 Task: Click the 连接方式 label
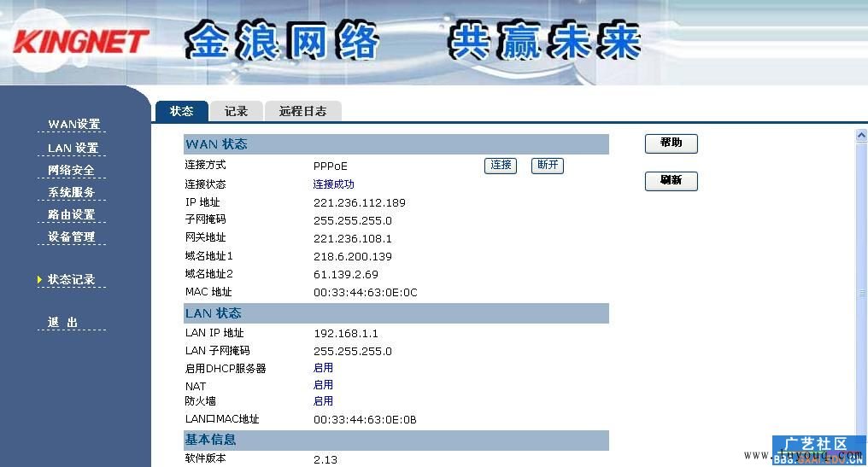pyautogui.click(x=205, y=165)
